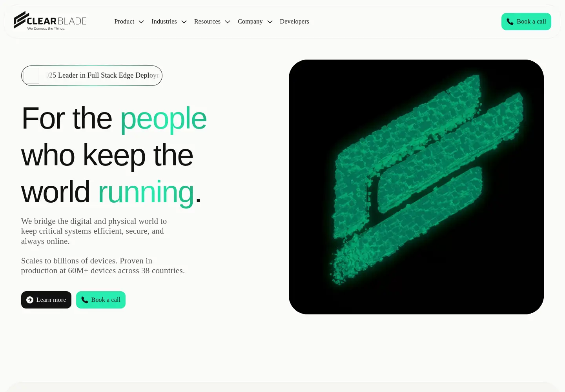Click the arrow icon on the Learn more button
Image resolution: width=565 pixels, height=392 pixels.
pos(30,300)
